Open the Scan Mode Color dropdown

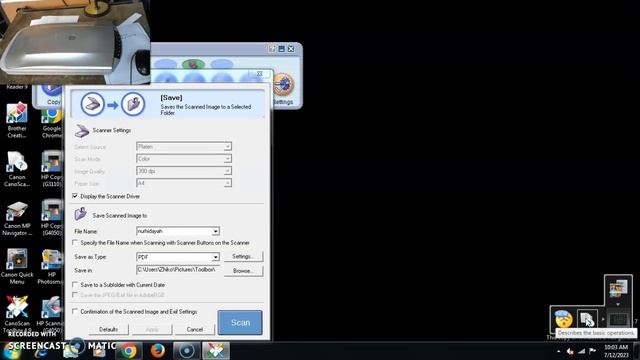coord(227,159)
